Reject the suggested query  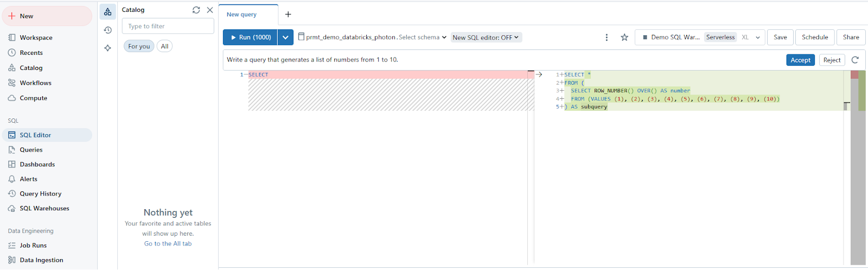(x=832, y=60)
